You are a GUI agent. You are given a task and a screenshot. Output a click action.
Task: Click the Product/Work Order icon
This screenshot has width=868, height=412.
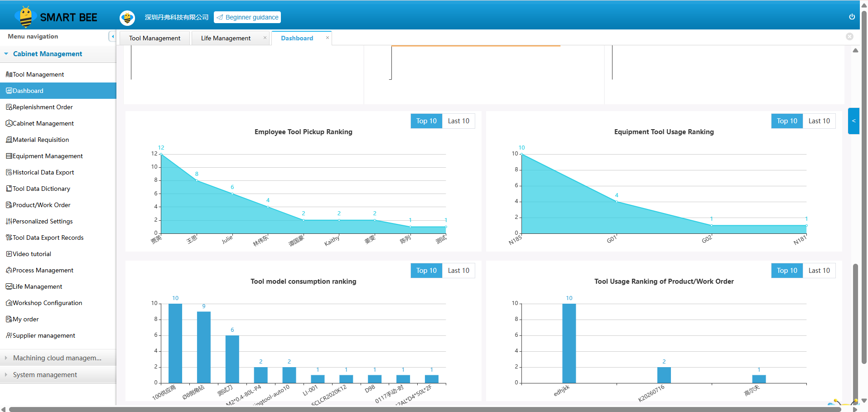(9, 205)
